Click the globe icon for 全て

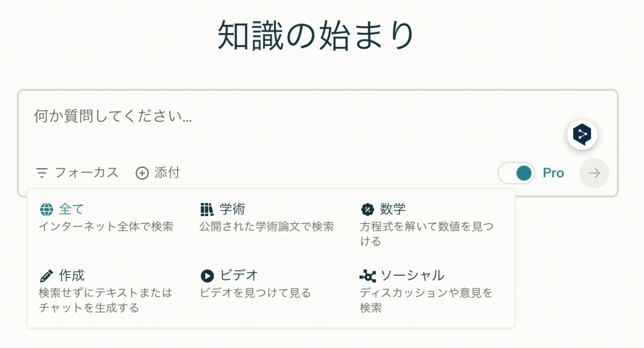(x=47, y=209)
